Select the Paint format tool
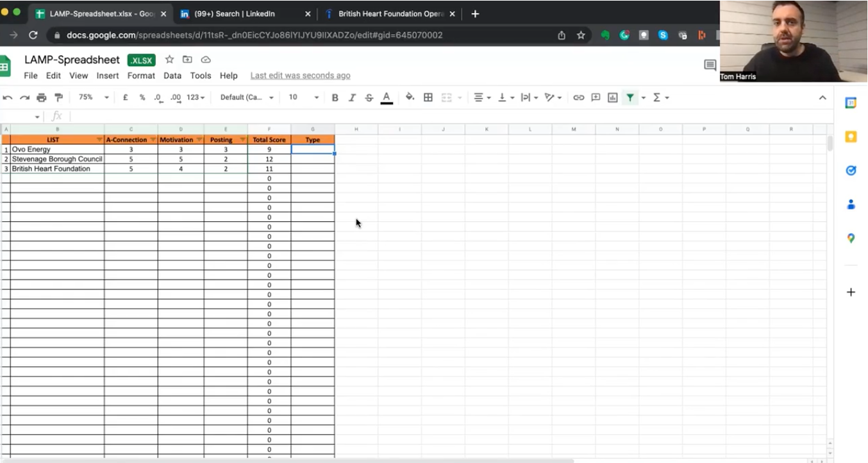 [x=59, y=97]
